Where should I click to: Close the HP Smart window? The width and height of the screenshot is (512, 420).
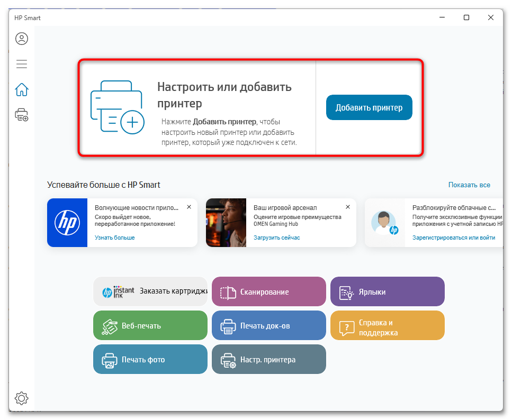click(x=490, y=17)
